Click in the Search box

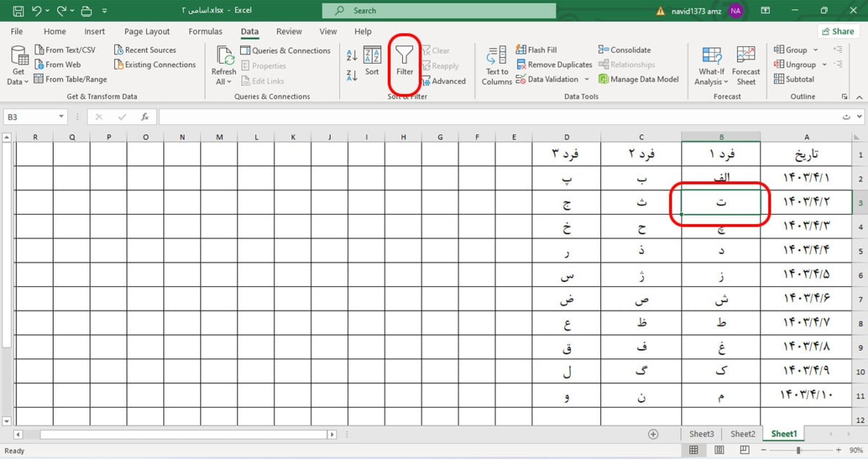point(439,10)
